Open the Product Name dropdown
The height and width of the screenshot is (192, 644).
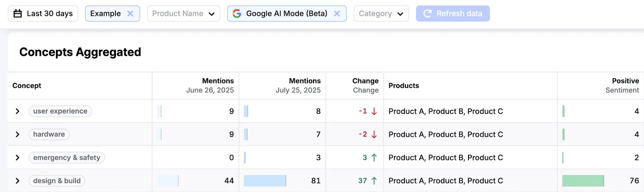pyautogui.click(x=183, y=14)
